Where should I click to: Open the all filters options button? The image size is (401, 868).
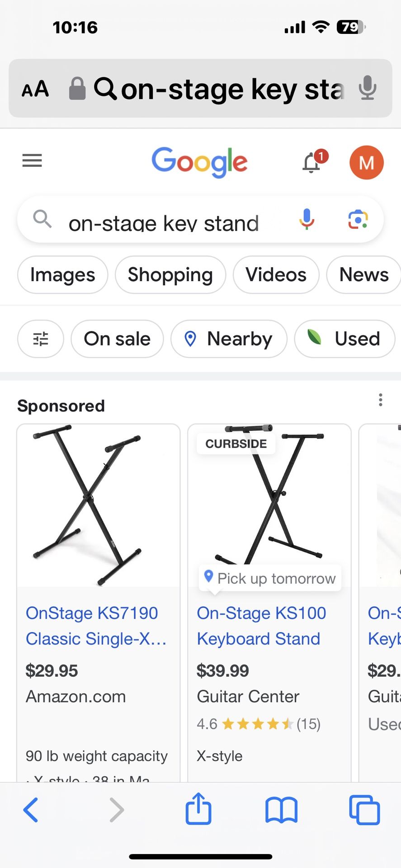(x=41, y=339)
